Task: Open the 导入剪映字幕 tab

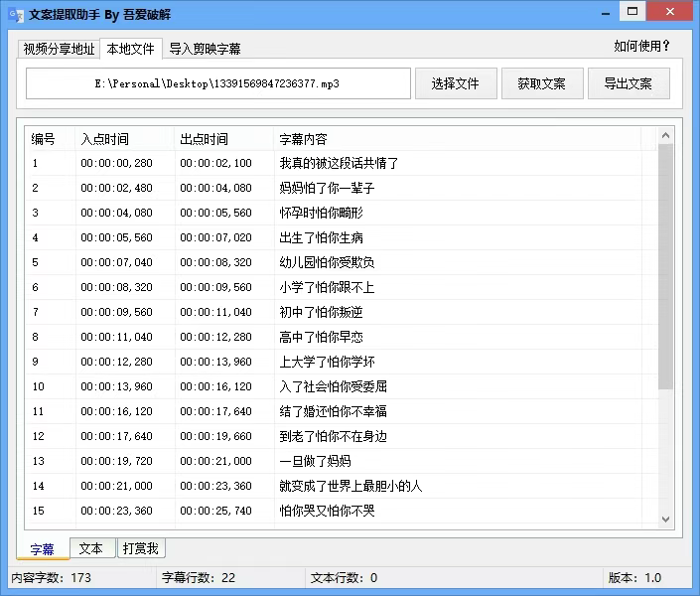Action: 205,49
